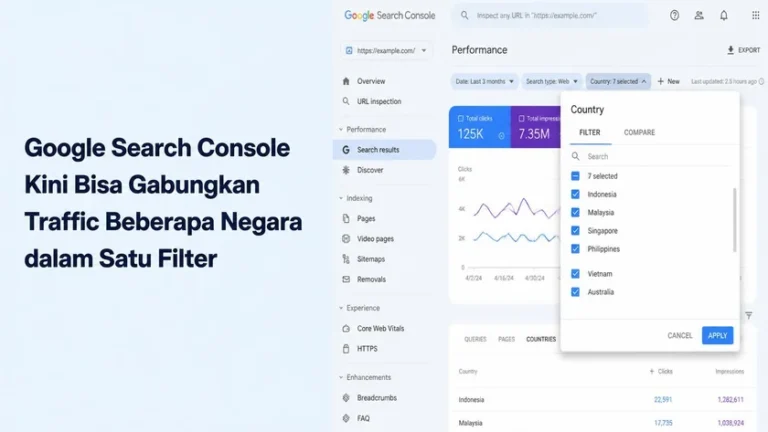Click the Core Web Vitals gauge icon

coord(346,329)
